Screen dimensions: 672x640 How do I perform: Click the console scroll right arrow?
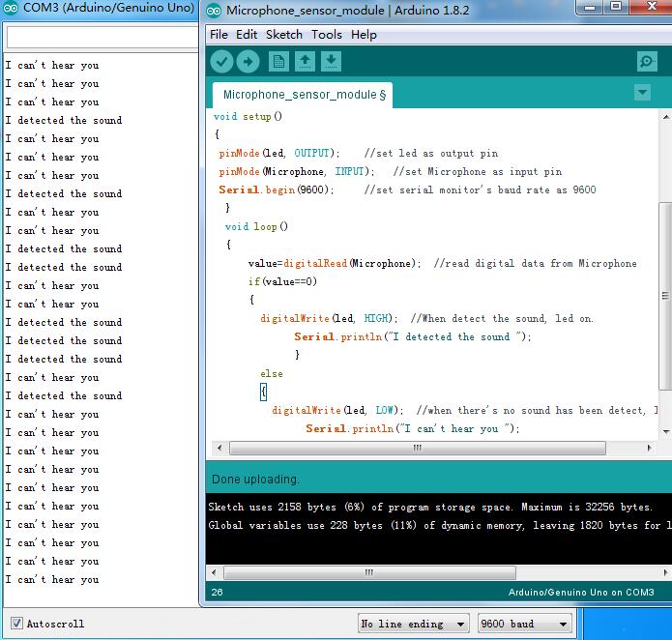(x=665, y=572)
